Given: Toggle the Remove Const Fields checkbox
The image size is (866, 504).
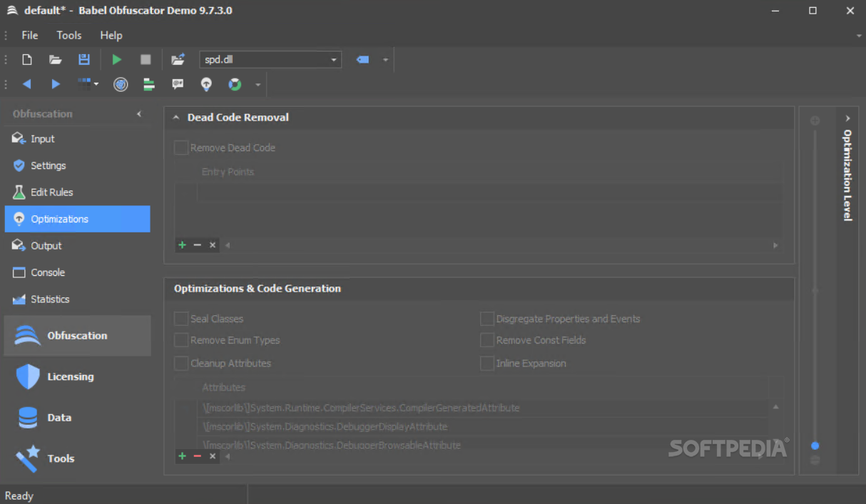Looking at the screenshot, I should pyautogui.click(x=487, y=340).
